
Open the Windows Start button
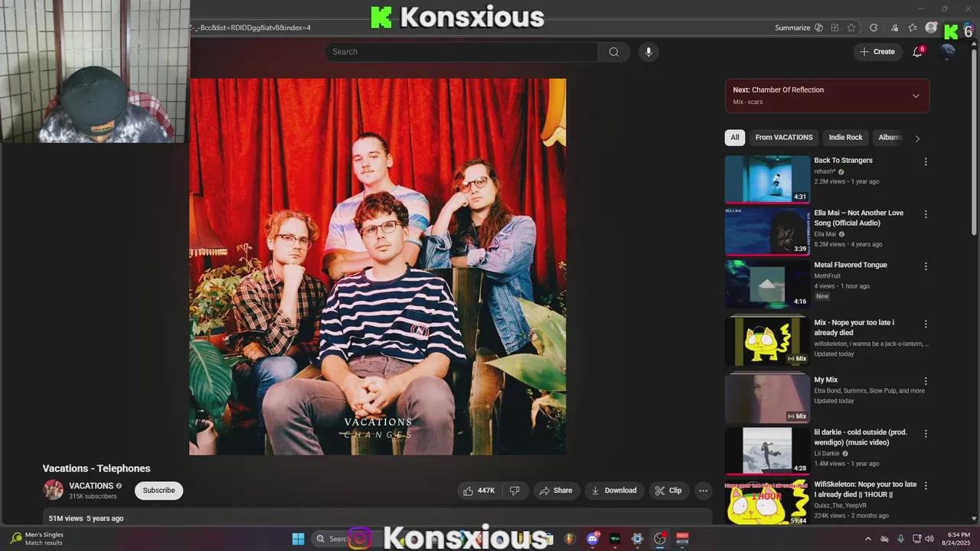(x=299, y=539)
